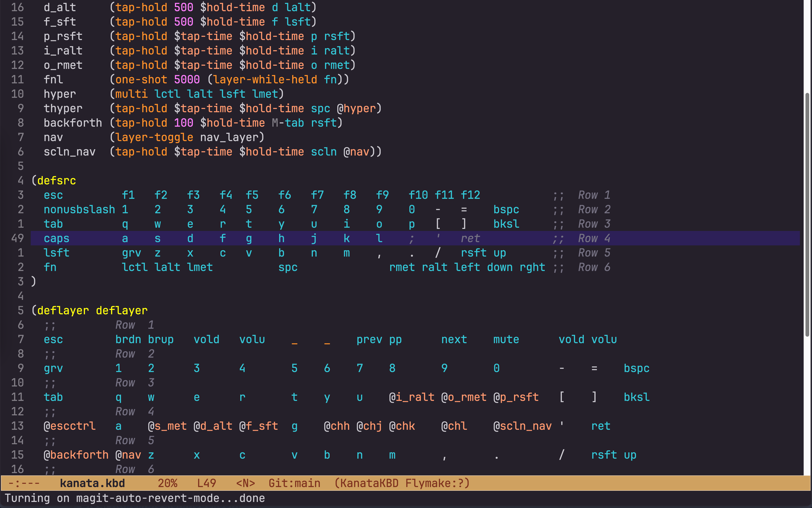Click nonusbslash in defsrc Row 2

(79, 209)
